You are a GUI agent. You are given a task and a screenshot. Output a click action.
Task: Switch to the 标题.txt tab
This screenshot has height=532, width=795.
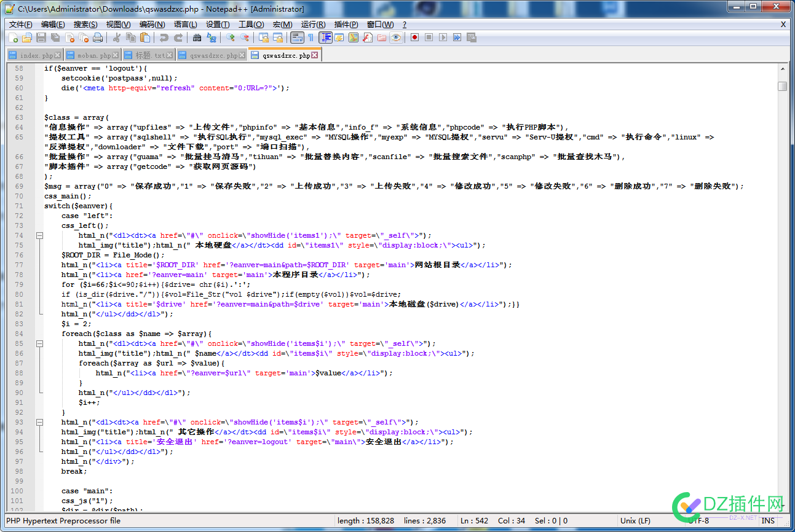click(x=148, y=55)
